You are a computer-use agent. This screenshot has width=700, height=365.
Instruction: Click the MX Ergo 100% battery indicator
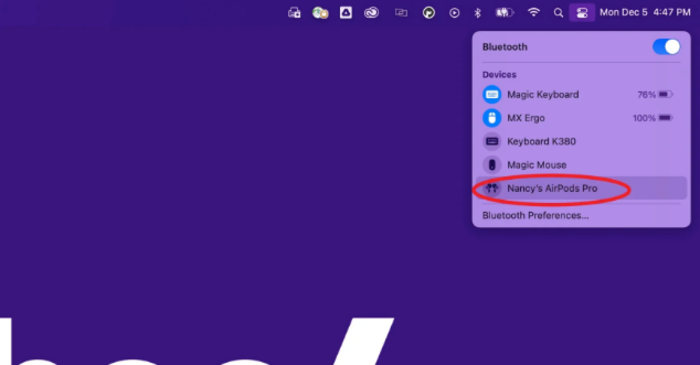click(x=653, y=118)
